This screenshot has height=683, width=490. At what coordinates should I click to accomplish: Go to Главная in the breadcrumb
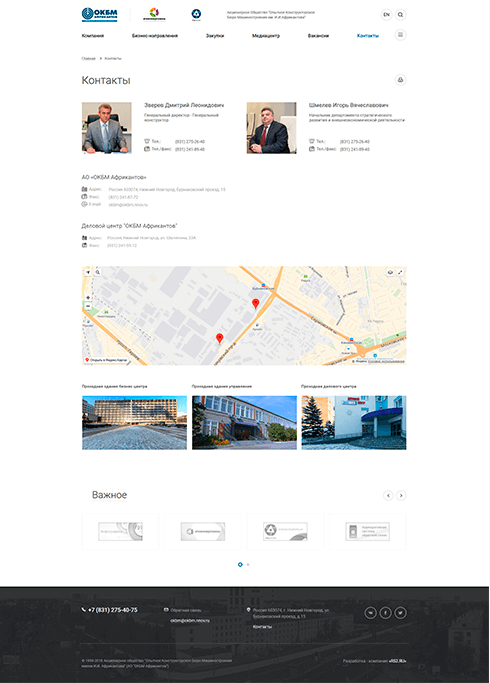[88, 58]
